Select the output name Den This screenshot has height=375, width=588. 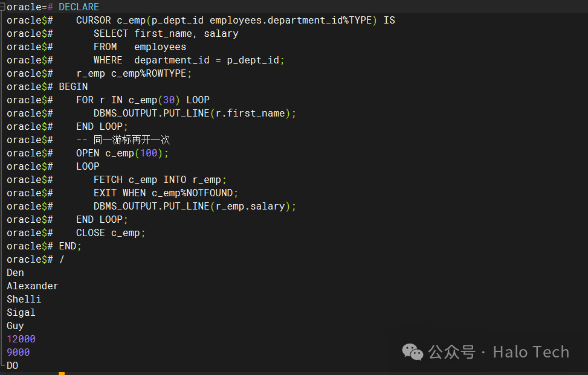point(15,273)
